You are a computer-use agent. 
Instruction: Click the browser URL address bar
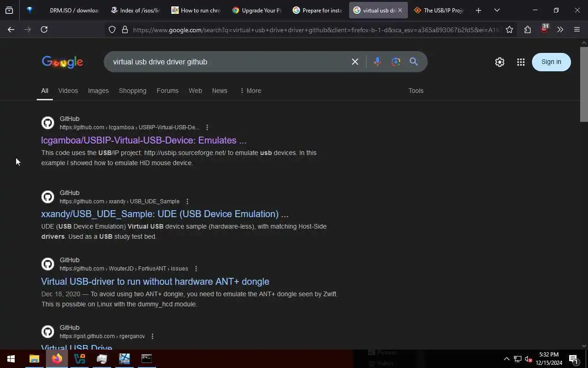pos(315,29)
